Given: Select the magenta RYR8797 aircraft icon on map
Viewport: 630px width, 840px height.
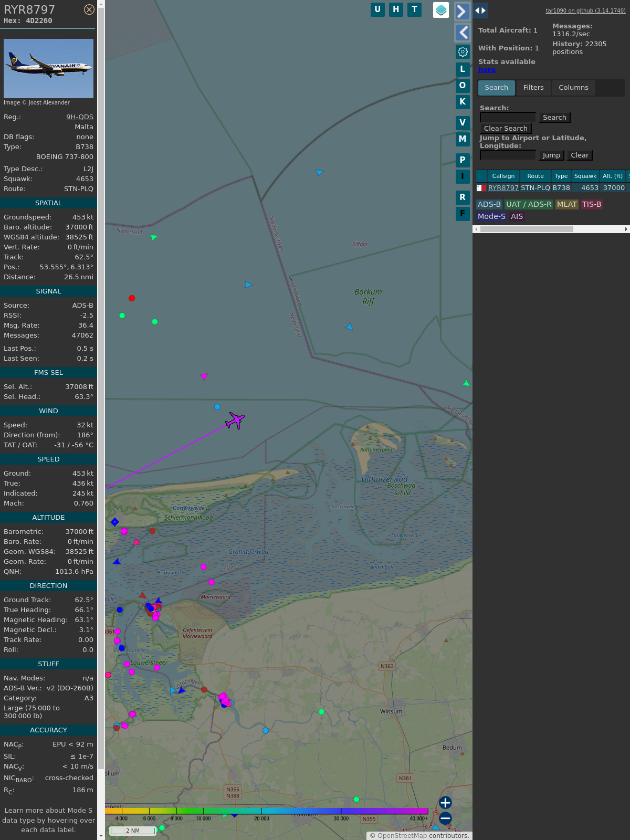Looking at the screenshot, I should click(235, 421).
